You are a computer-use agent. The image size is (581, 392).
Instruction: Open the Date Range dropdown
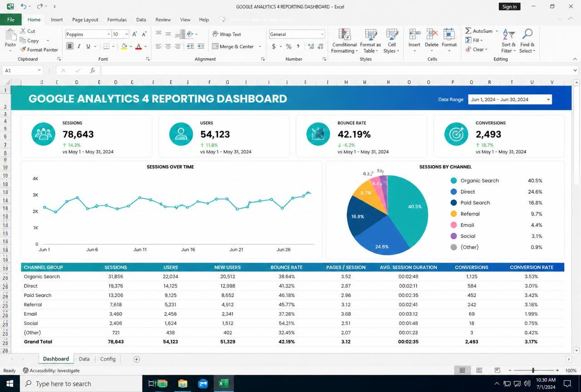(x=548, y=99)
